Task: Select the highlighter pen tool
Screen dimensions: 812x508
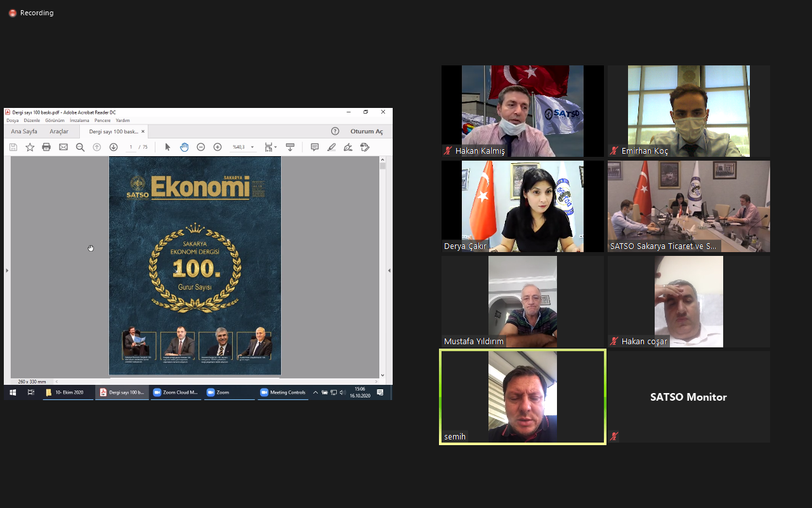Action: (331, 147)
